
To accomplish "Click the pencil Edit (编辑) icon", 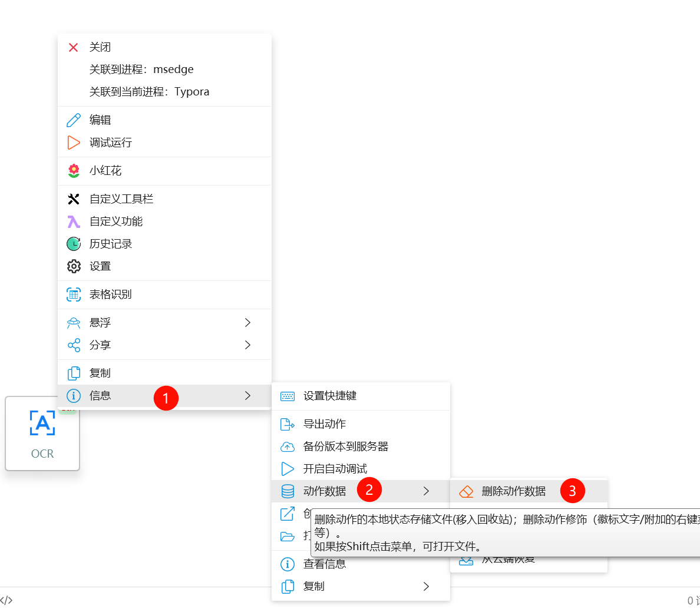I will point(74,120).
